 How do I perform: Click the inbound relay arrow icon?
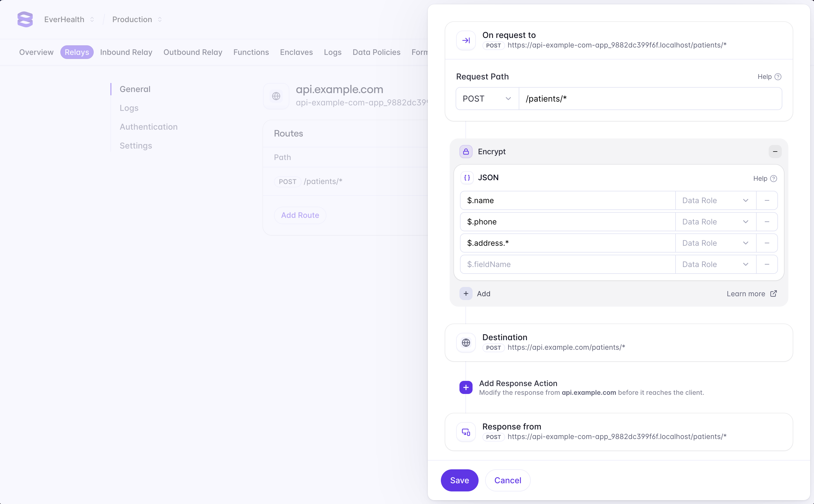click(x=465, y=40)
